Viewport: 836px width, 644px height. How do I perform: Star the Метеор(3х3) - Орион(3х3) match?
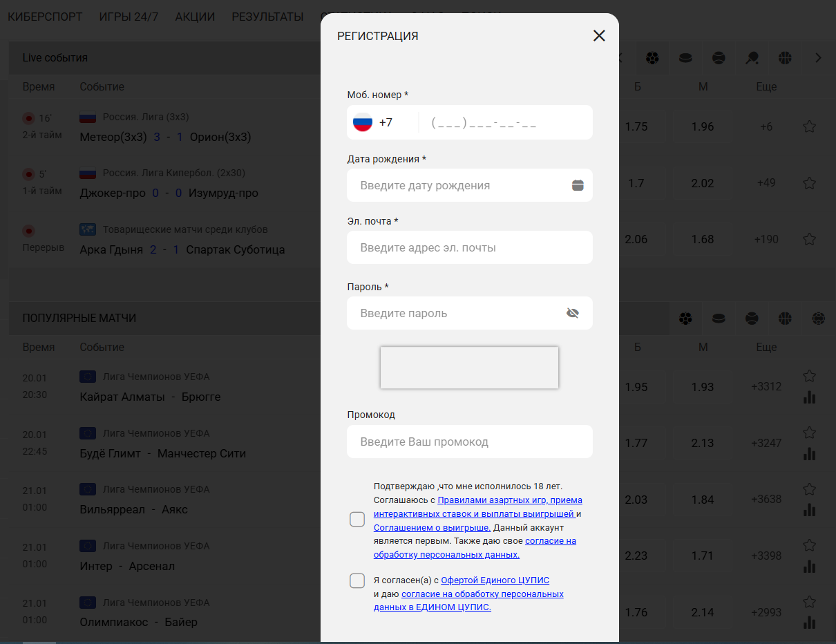coord(809,126)
